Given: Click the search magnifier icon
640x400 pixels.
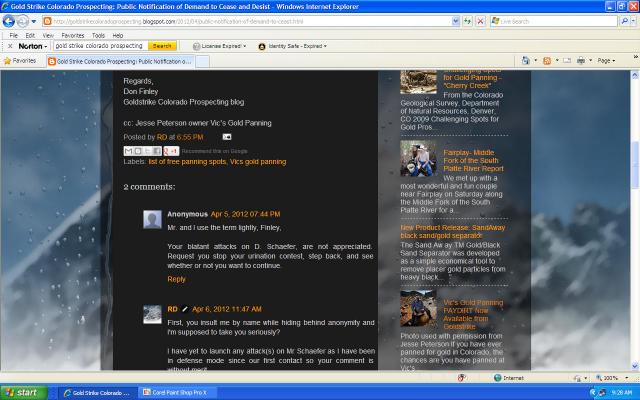Looking at the screenshot, I should pyautogui.click(x=624, y=21).
